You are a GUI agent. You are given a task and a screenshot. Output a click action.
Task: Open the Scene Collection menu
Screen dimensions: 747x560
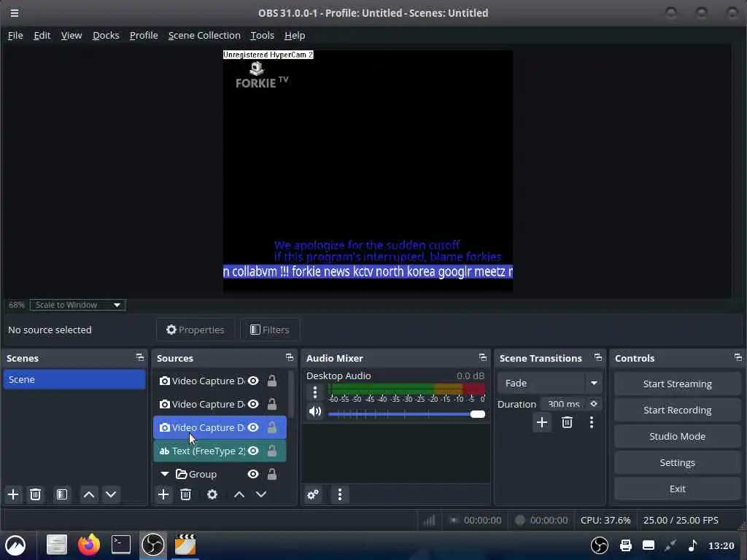tap(204, 35)
